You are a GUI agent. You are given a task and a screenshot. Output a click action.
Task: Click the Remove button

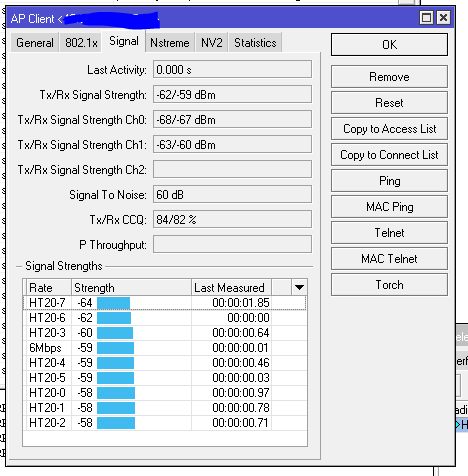389,77
